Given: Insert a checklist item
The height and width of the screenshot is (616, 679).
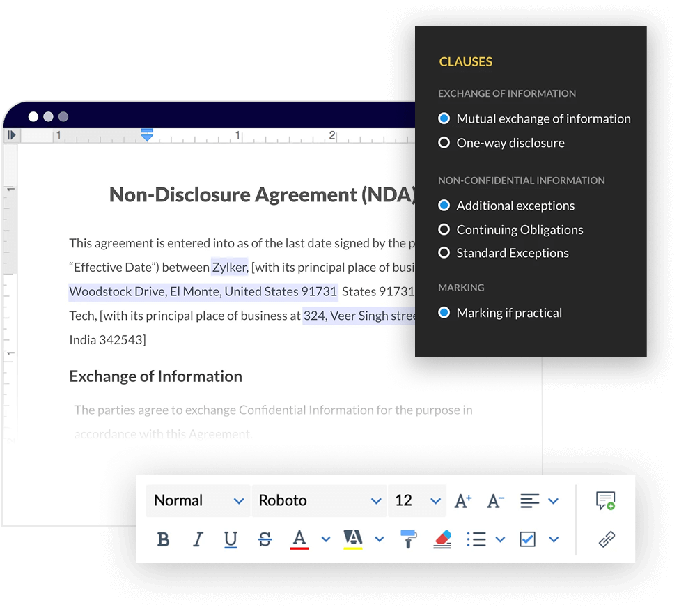Looking at the screenshot, I should click(x=528, y=539).
